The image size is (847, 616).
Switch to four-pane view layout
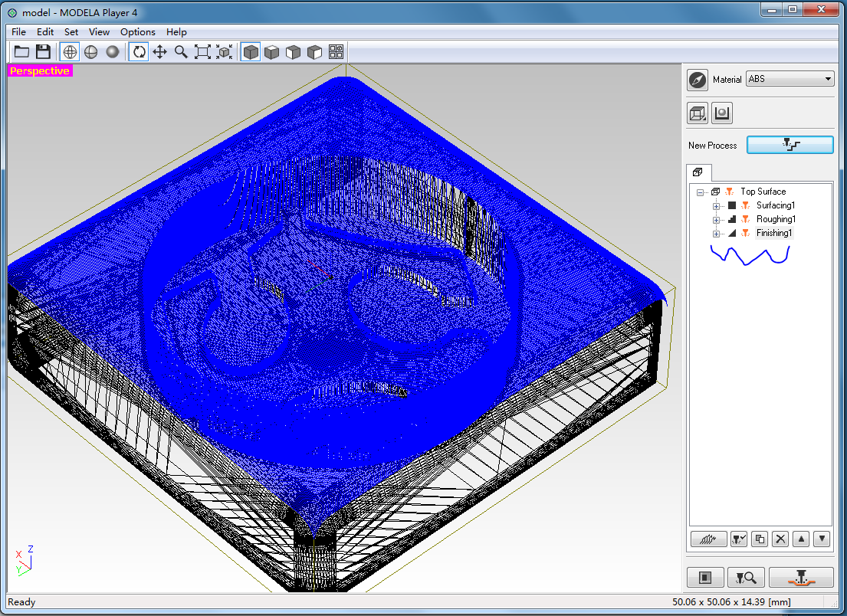pos(336,52)
